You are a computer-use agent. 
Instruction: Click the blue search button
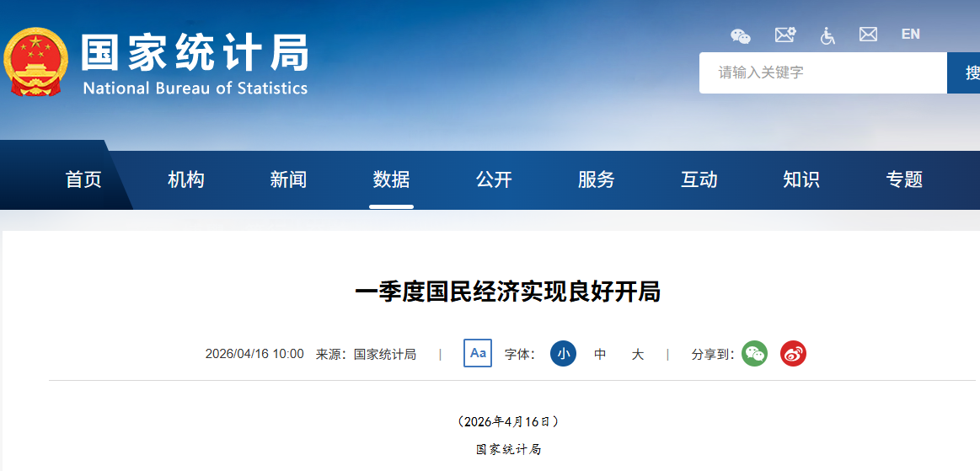coord(964,73)
